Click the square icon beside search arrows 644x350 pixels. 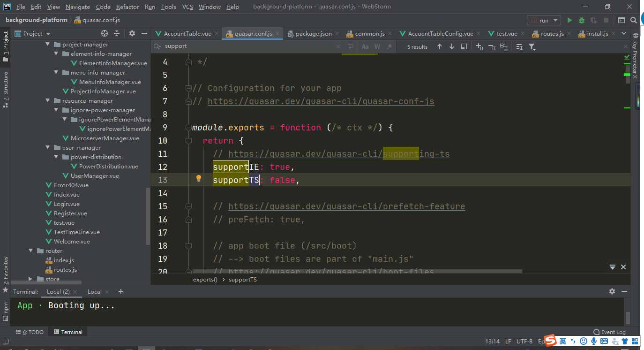(464, 46)
